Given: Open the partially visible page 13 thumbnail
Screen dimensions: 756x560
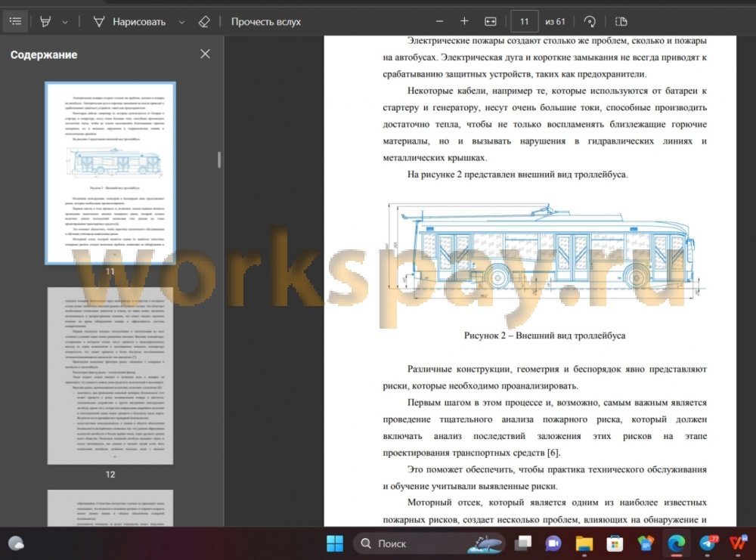Looking at the screenshot, I should point(110,508).
